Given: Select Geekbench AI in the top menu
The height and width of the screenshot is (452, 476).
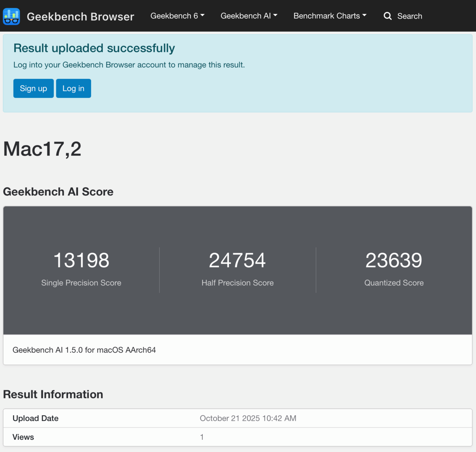Looking at the screenshot, I should (x=246, y=16).
